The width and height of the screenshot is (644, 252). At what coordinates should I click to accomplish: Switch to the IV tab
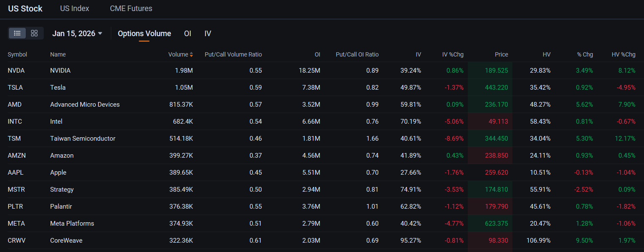[208, 34]
